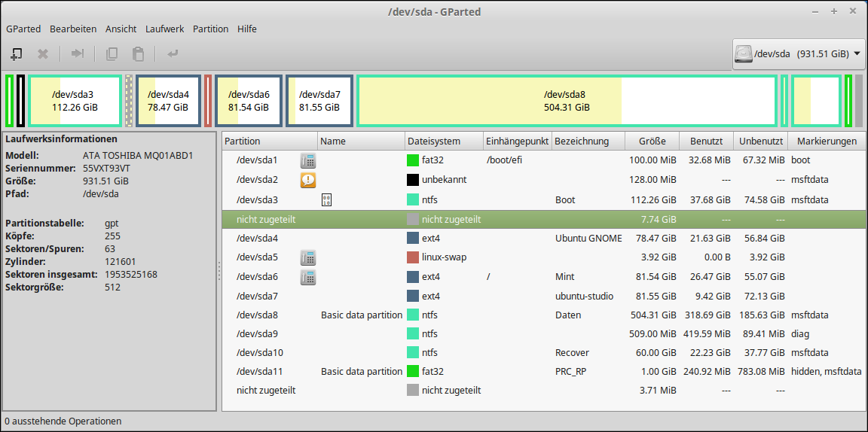Click the resize/move partition toolbar icon

pyautogui.click(x=77, y=53)
